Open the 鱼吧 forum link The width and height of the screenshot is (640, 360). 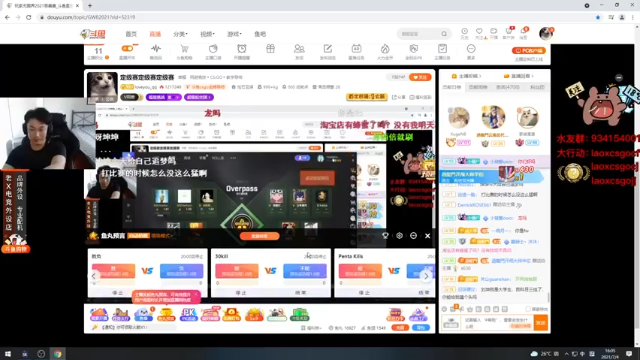[x=260, y=34]
